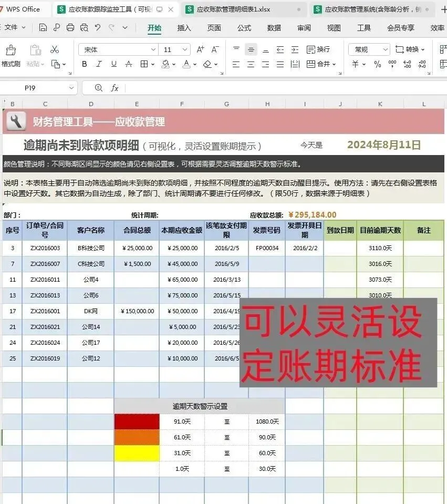Click the Print icon

point(70,28)
